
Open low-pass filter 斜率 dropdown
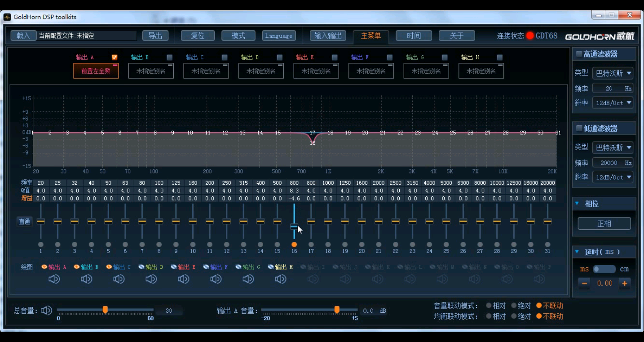point(613,177)
